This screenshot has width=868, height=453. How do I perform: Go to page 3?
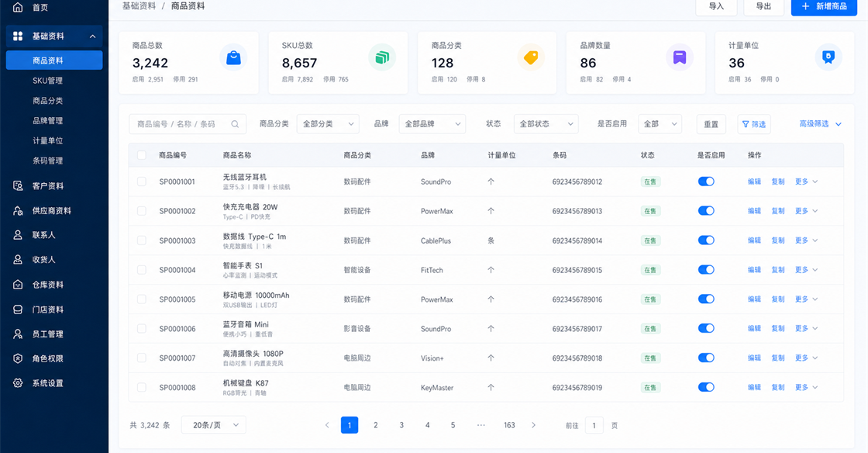[401, 425]
